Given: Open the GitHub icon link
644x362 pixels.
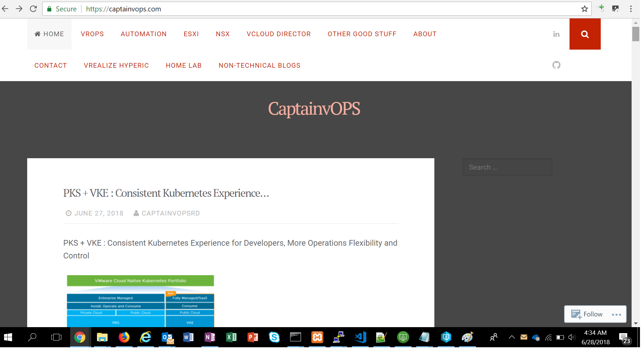Looking at the screenshot, I should (556, 65).
